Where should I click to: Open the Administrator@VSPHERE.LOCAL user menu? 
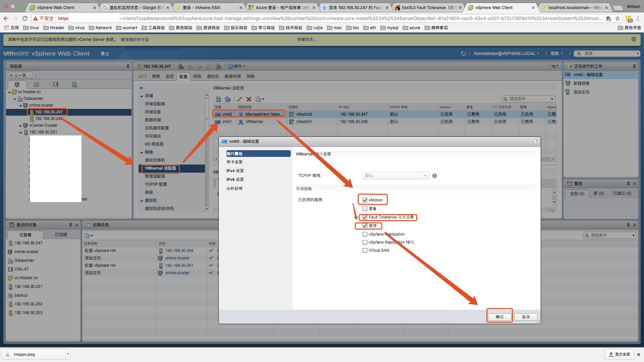506,54
